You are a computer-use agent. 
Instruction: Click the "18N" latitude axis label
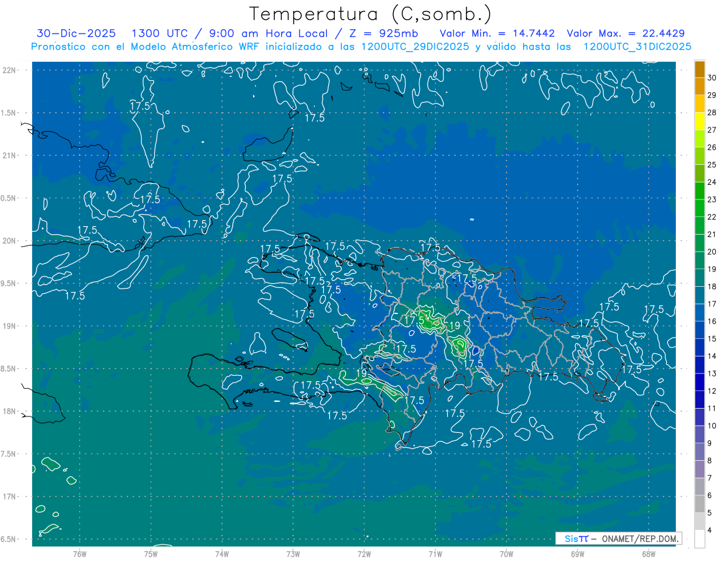pyautogui.click(x=10, y=412)
